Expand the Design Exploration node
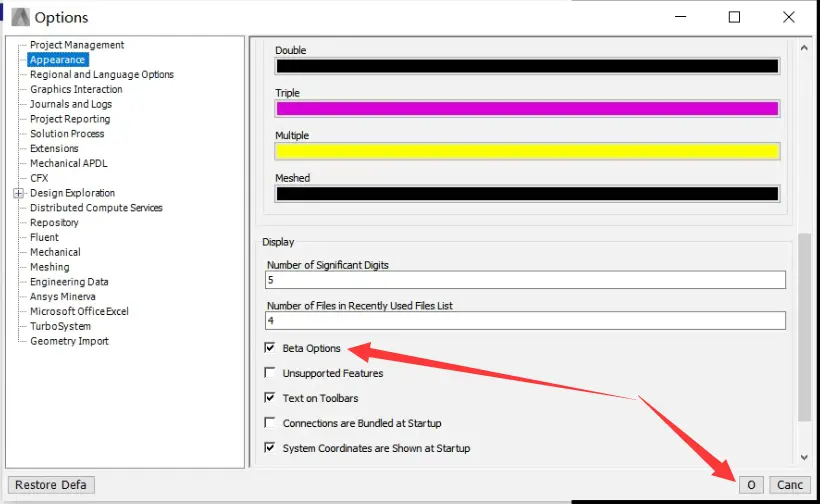The image size is (820, 504). (x=18, y=193)
